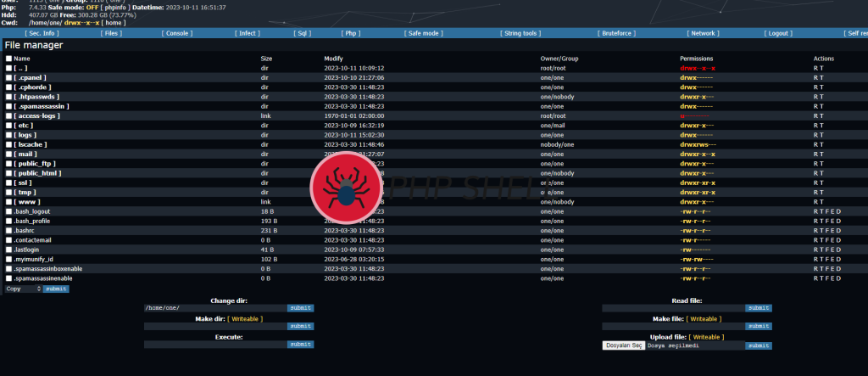
Task: Sort the file list by Modify
Action: 333,59
